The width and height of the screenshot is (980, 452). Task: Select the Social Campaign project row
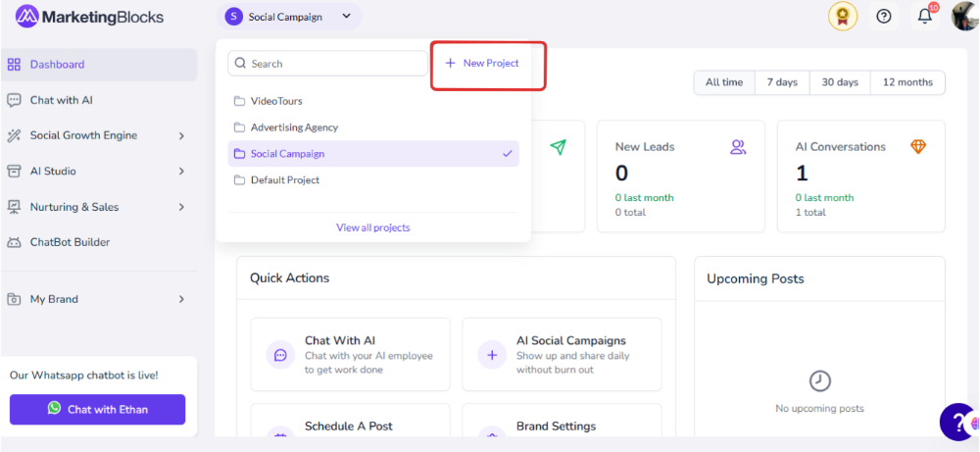(373, 154)
